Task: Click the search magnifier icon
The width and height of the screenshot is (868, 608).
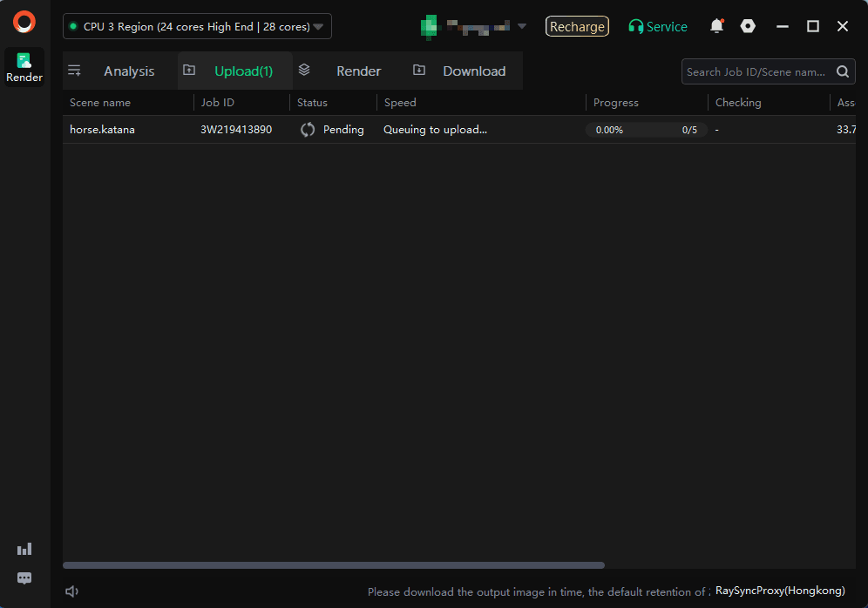Action: [843, 72]
